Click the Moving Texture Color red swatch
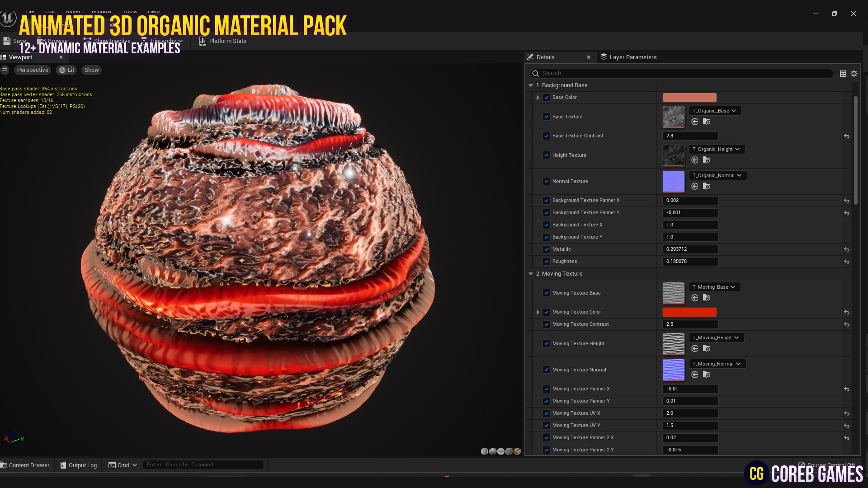Screen dimensions: 868x488 pos(689,312)
